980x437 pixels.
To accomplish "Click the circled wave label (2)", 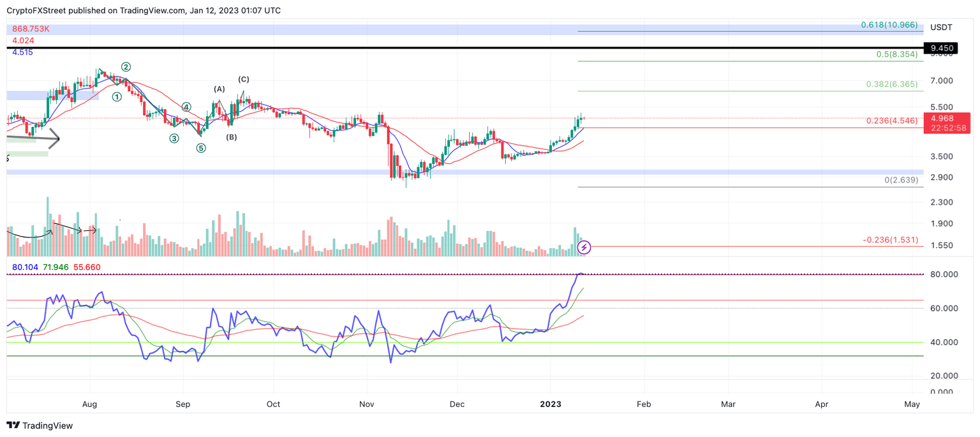I will 126,66.
